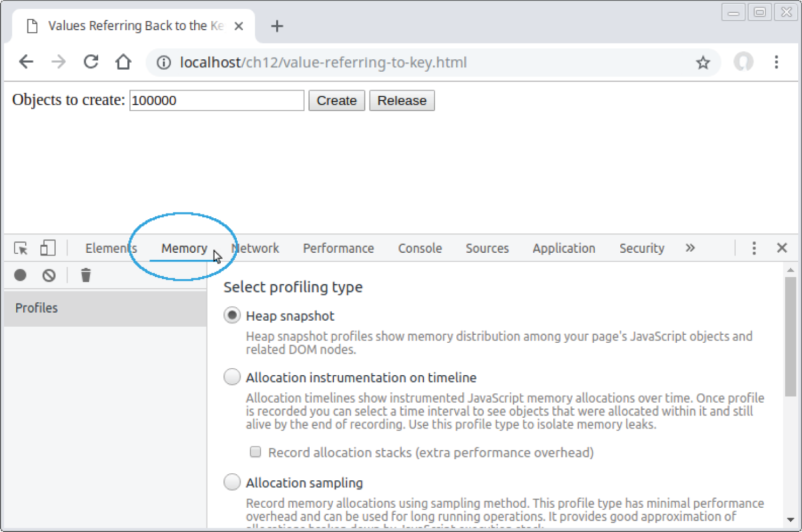Choose Allocation instrumentation on timeline

[231, 377]
